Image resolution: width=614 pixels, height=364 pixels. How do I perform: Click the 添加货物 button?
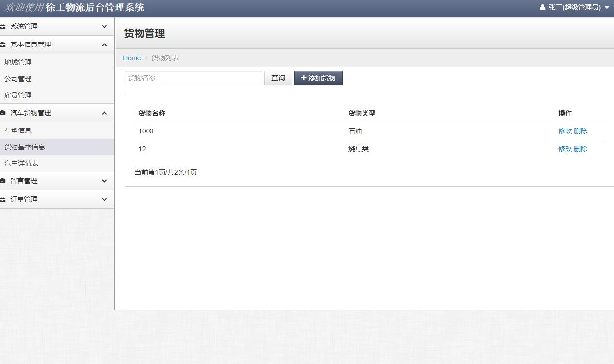(x=318, y=77)
